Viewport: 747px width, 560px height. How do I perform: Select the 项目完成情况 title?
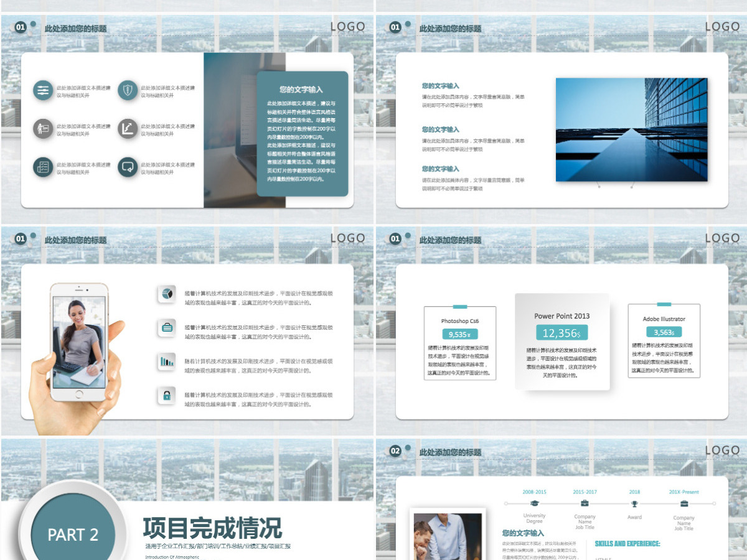tap(213, 528)
